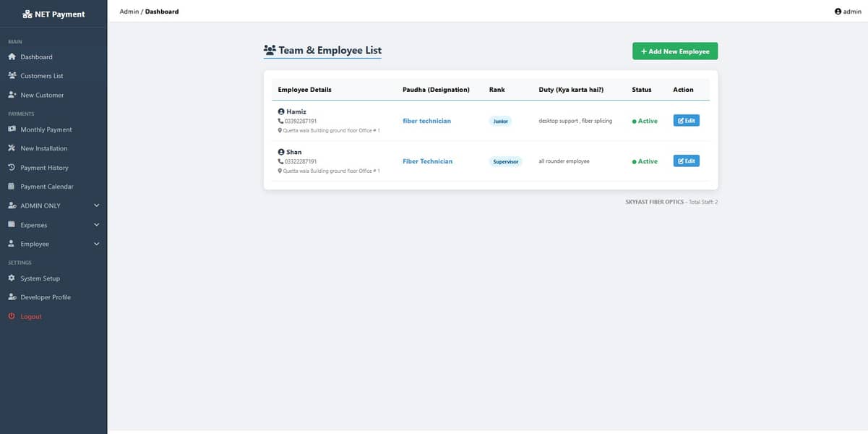Screen dimensions: 868x434
Task: Click the ADMIN ONLY user-lock icon
Action: [x=12, y=205]
